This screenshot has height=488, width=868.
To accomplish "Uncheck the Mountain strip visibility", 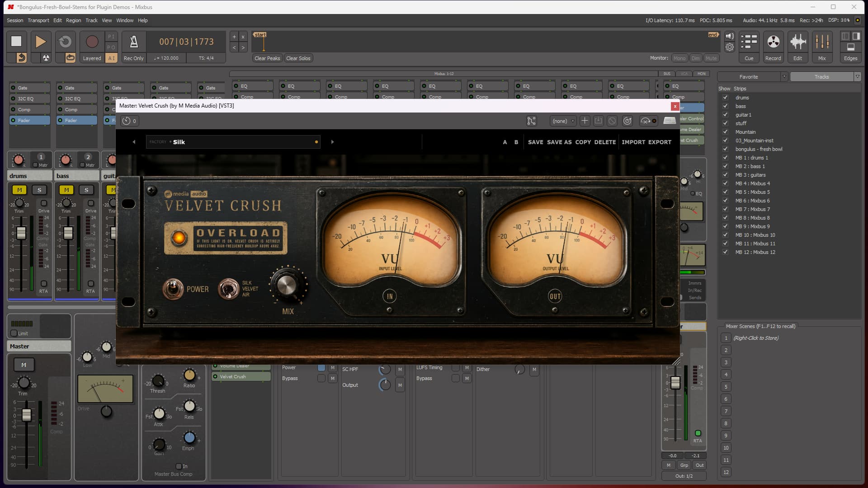I will click(725, 132).
